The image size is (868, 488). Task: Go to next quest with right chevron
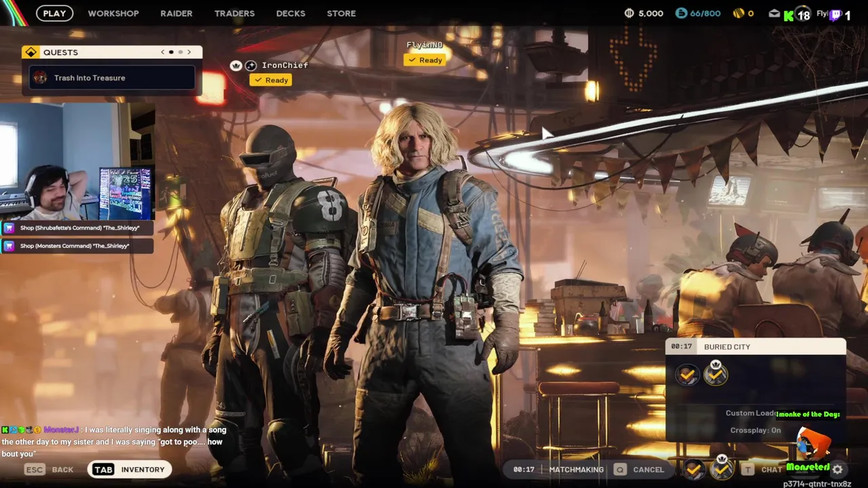pos(189,52)
